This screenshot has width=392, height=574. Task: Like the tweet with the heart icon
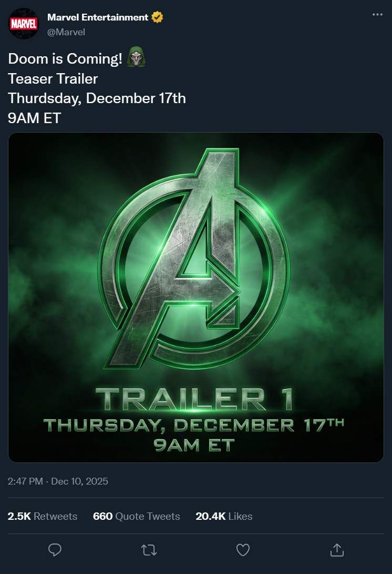point(242,550)
